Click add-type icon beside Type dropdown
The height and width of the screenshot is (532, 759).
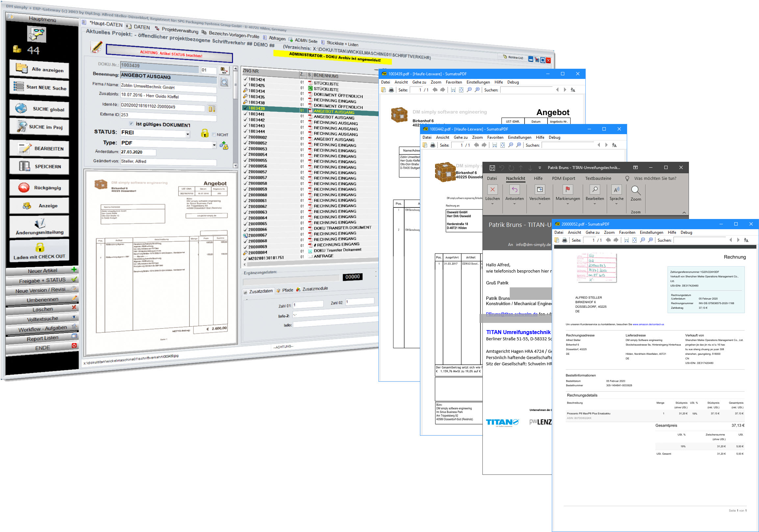pyautogui.click(x=224, y=145)
